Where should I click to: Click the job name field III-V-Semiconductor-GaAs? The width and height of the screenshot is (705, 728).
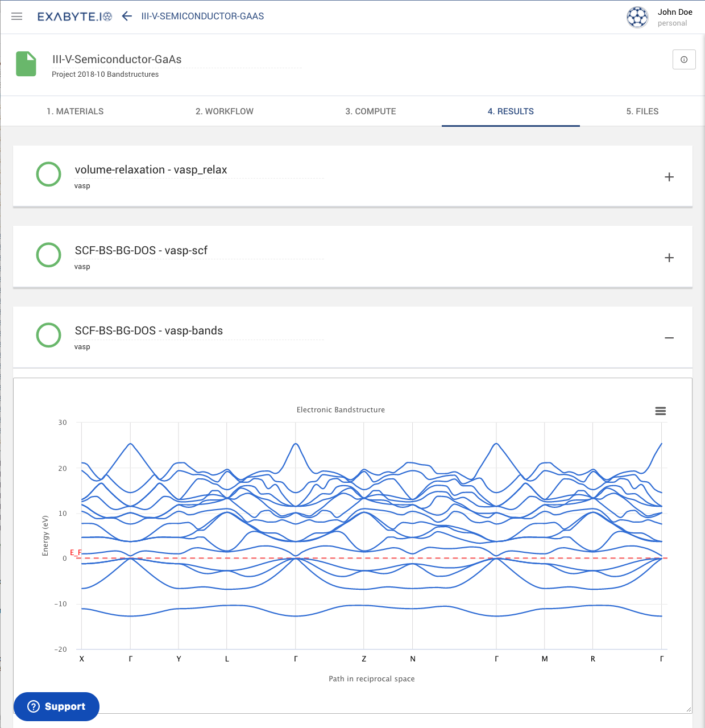117,59
